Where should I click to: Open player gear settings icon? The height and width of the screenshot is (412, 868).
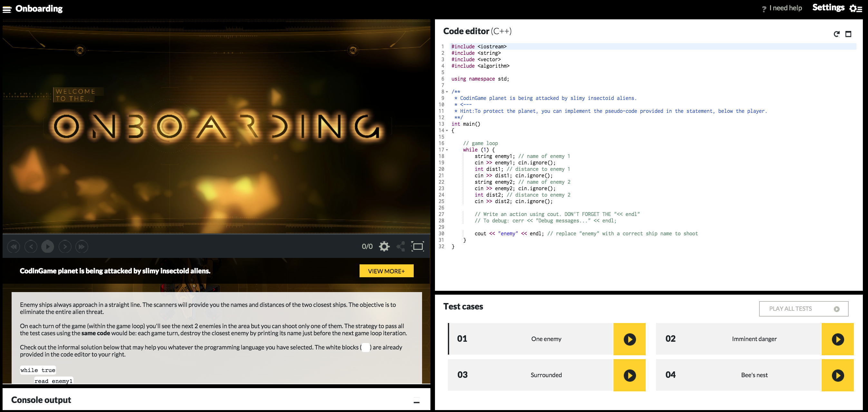(x=384, y=246)
